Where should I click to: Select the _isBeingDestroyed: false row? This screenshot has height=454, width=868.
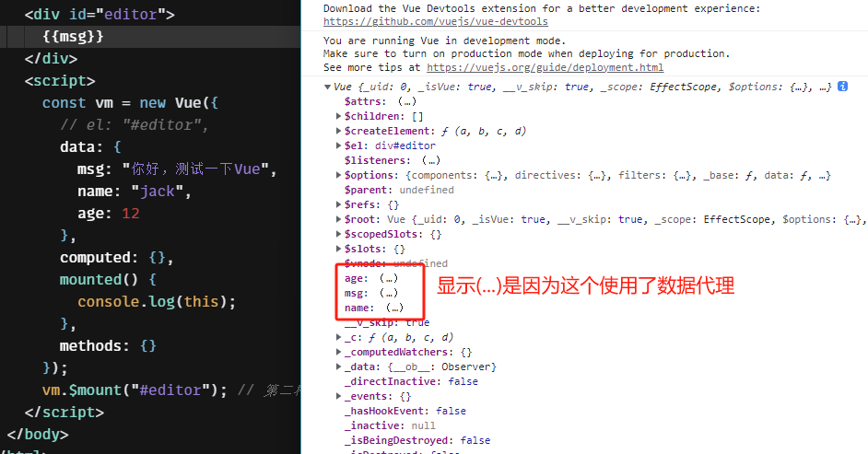416,441
